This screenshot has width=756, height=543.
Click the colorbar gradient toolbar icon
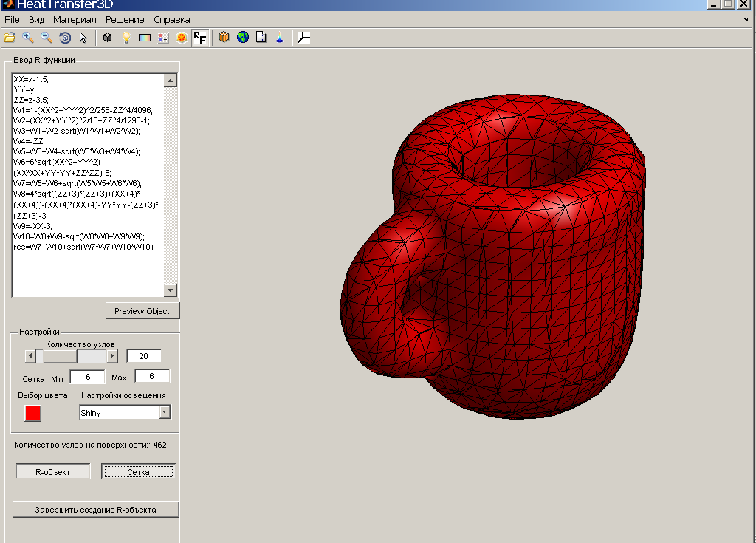pos(145,38)
